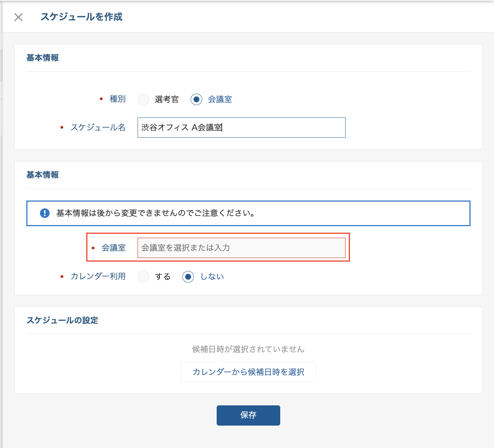Click the スケジュールの設定 section heading
Screen dimensions: 494x448
(62, 320)
